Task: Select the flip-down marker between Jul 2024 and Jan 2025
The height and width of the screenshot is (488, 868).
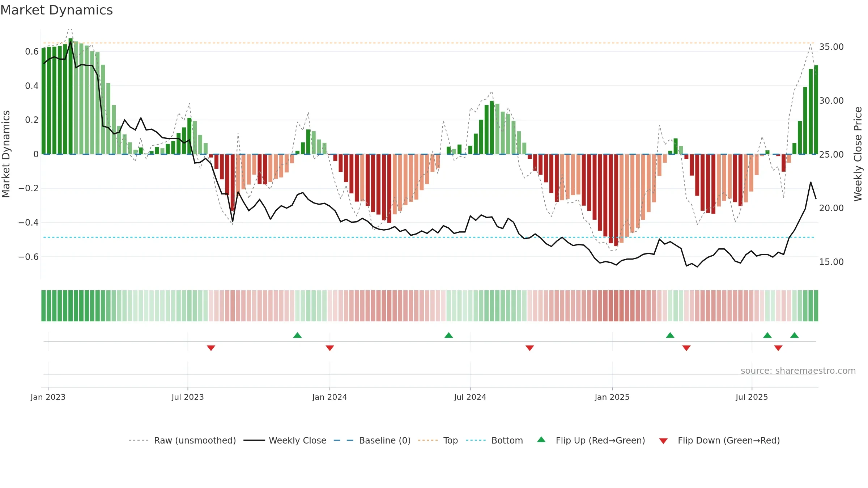Action: tap(529, 348)
